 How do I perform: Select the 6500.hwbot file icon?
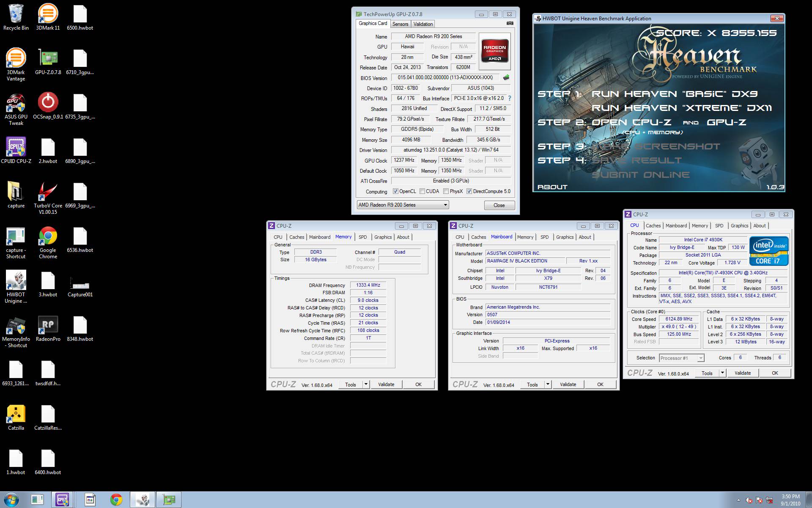[80, 17]
